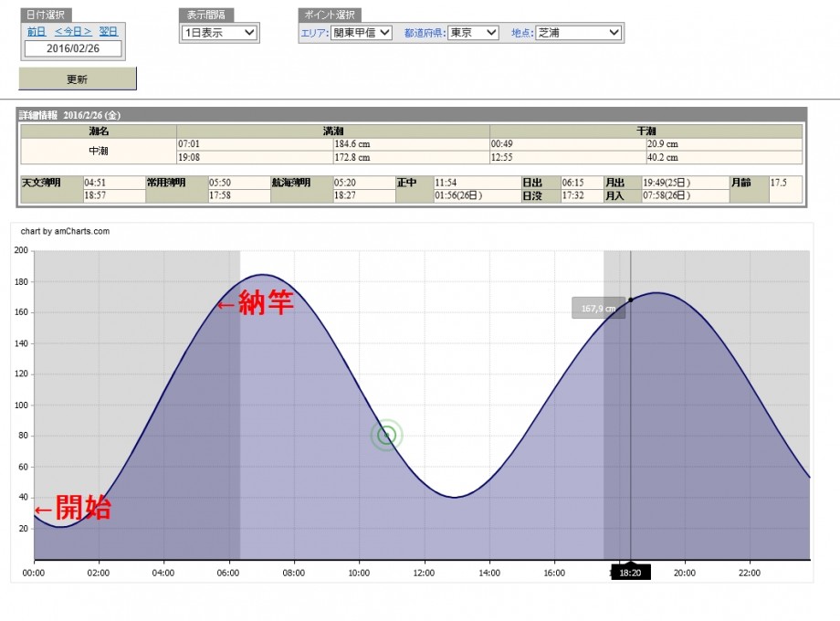
Task: Click nautical twilight time 18:27
Action: (364, 195)
